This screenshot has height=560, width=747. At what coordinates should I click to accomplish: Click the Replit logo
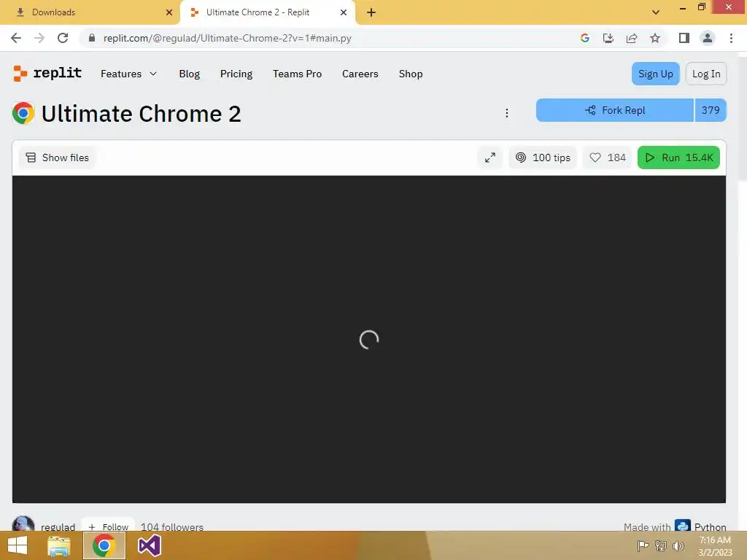[47, 74]
